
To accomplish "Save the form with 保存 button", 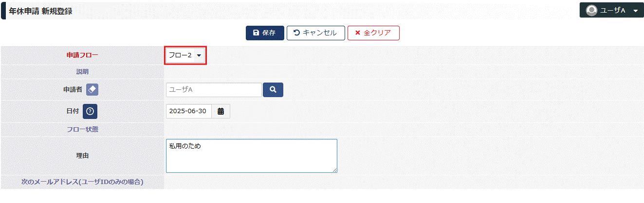I will (x=265, y=33).
